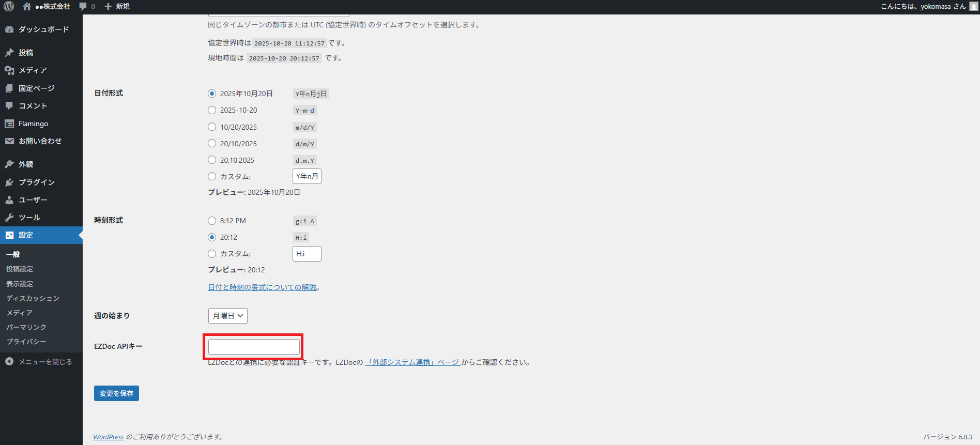Click the Y-m-d format code
Image resolution: width=980 pixels, height=445 pixels.
pyautogui.click(x=305, y=111)
